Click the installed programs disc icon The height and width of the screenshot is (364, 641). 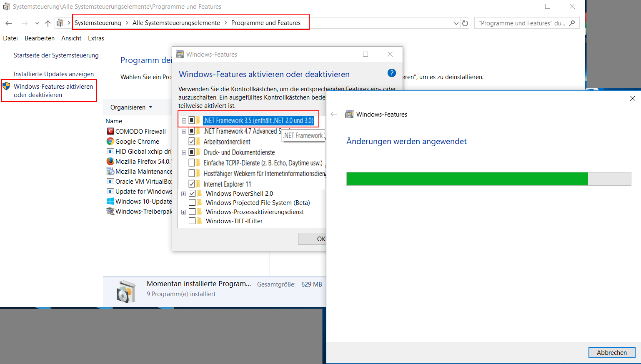pyautogui.click(x=126, y=292)
